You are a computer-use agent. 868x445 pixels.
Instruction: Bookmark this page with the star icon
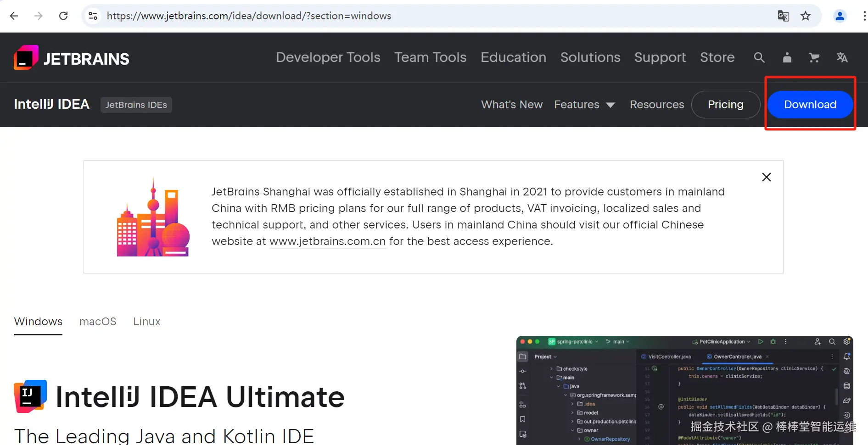[806, 16]
